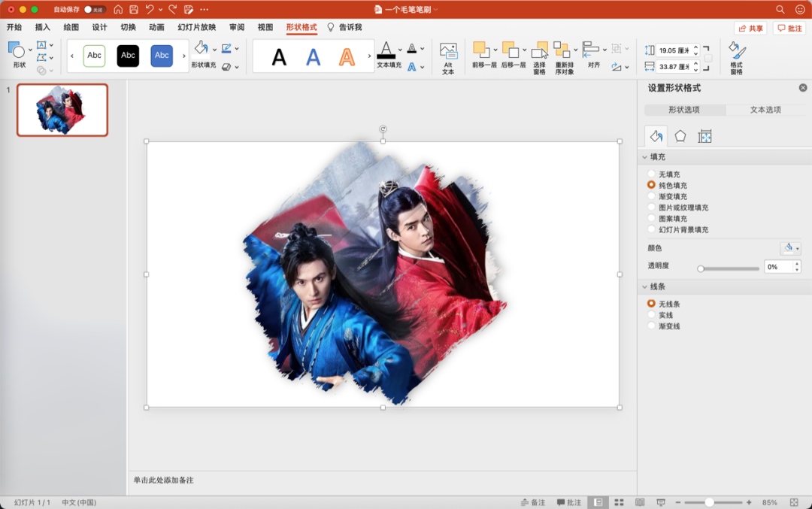
Task: Open the 前移一层 dropdown arrow
Action: (495, 50)
